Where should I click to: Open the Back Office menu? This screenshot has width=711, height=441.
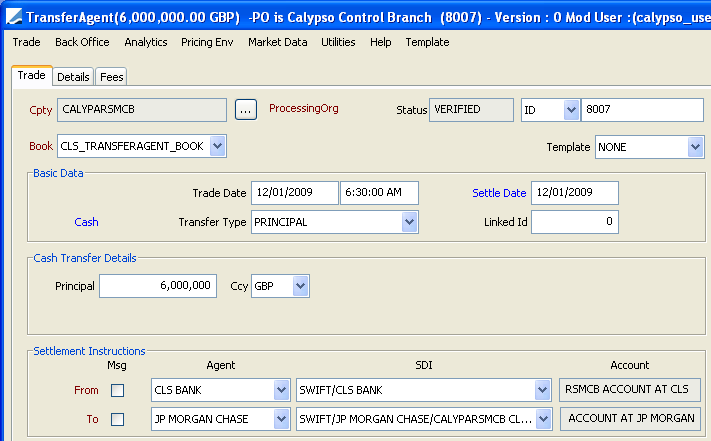pos(82,42)
